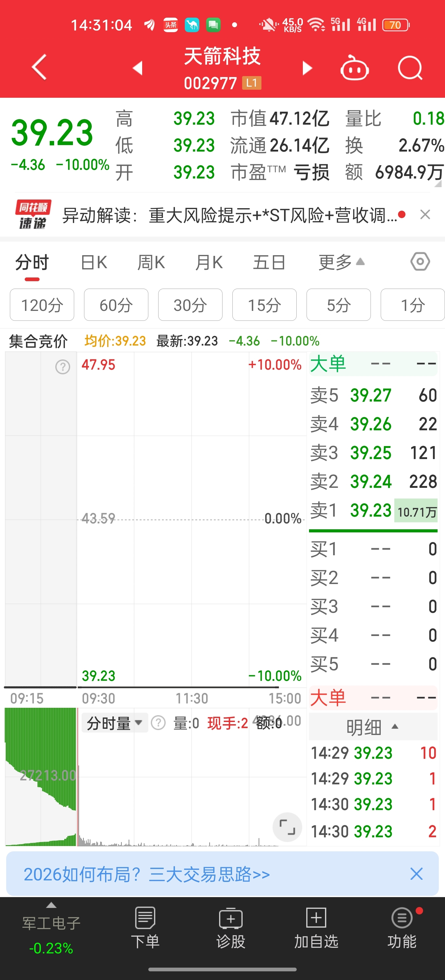
Task: Tap the 集合竞价 label
Action: (x=38, y=341)
